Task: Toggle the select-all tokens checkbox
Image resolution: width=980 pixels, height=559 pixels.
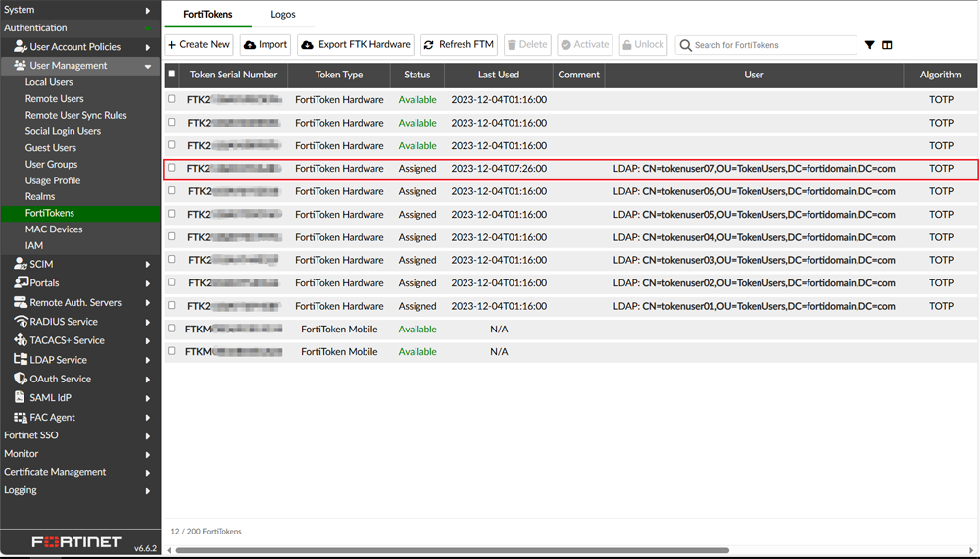Action: click(172, 75)
